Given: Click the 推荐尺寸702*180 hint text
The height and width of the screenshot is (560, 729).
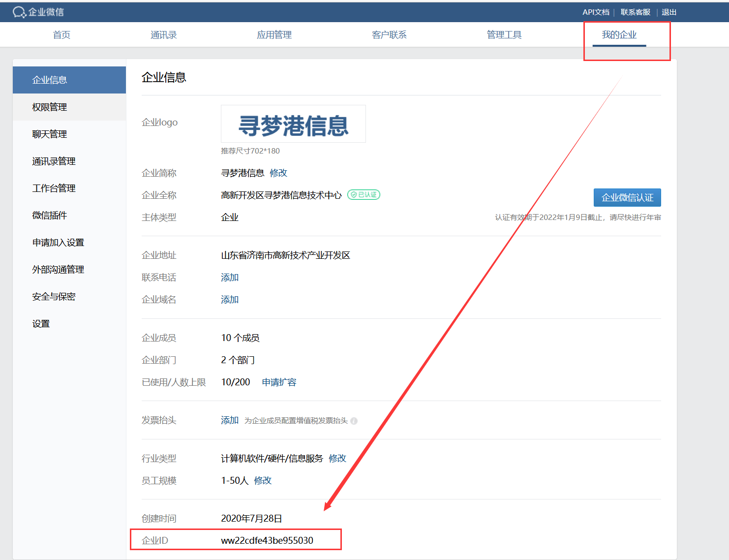Looking at the screenshot, I should click(250, 151).
